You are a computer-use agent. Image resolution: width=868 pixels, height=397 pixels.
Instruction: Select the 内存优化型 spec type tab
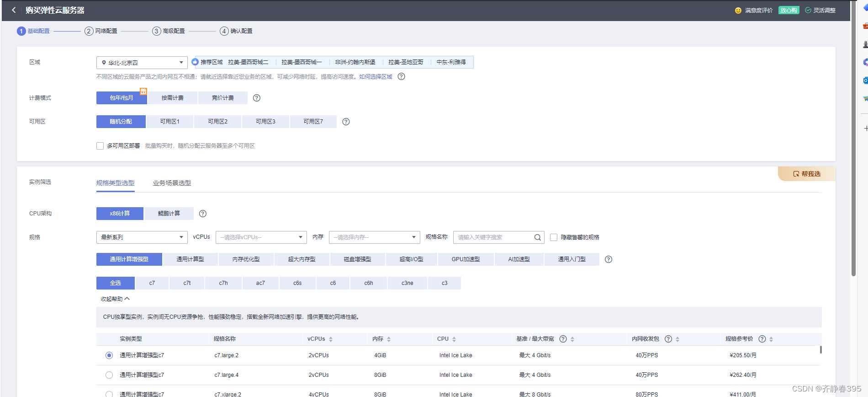pos(246,259)
